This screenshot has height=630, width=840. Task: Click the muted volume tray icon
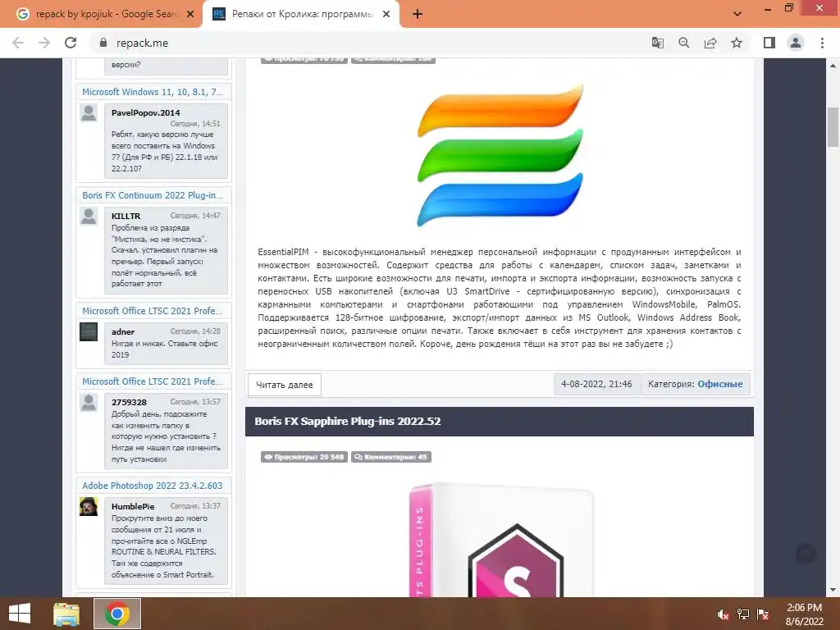pos(723,614)
